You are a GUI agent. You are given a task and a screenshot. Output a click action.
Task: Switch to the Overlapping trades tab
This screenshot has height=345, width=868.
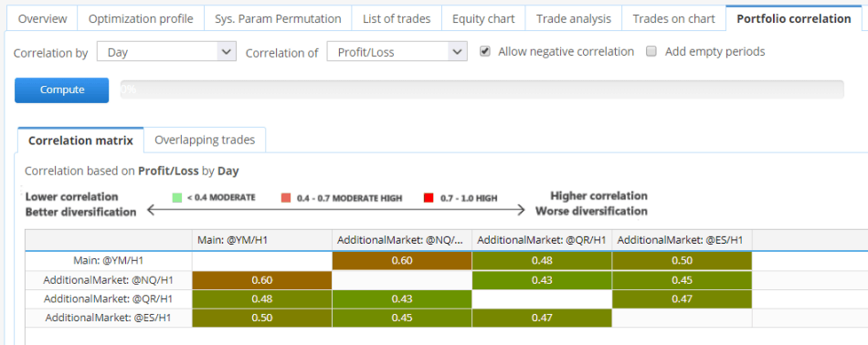pos(205,140)
